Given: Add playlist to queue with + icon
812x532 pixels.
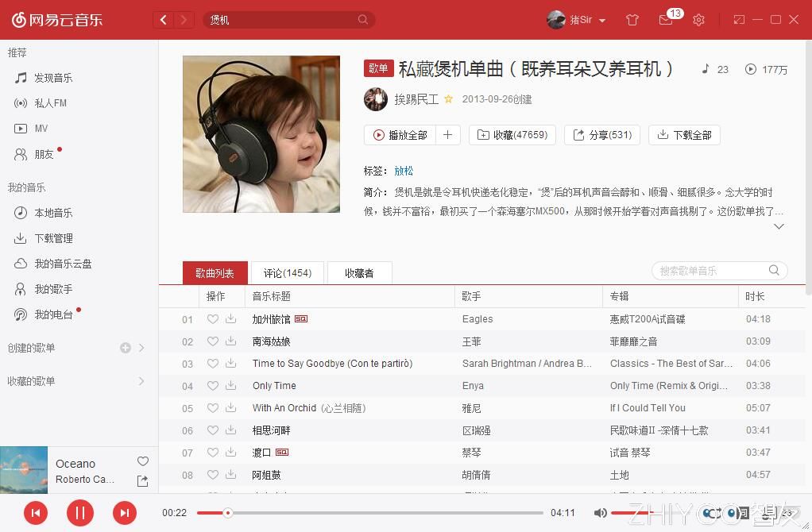Looking at the screenshot, I should click(x=447, y=135).
